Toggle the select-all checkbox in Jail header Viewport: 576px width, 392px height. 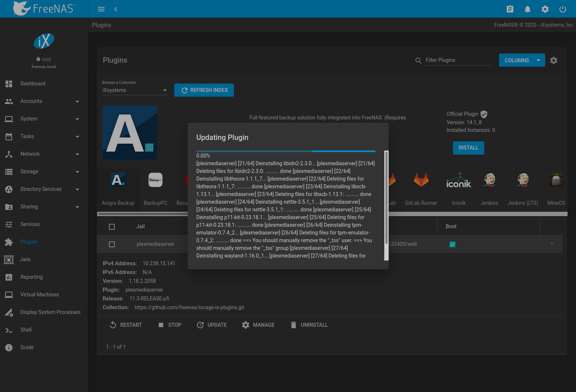pyautogui.click(x=112, y=227)
